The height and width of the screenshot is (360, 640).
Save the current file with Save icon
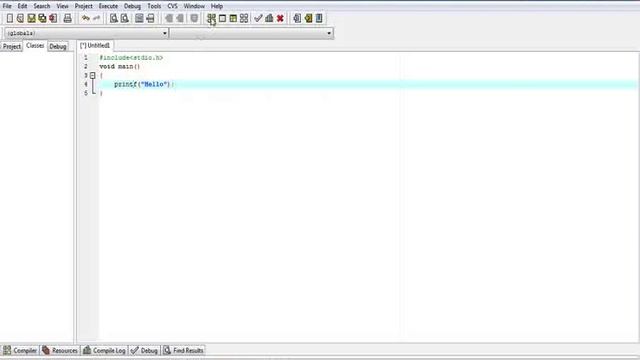pyautogui.click(x=31, y=18)
